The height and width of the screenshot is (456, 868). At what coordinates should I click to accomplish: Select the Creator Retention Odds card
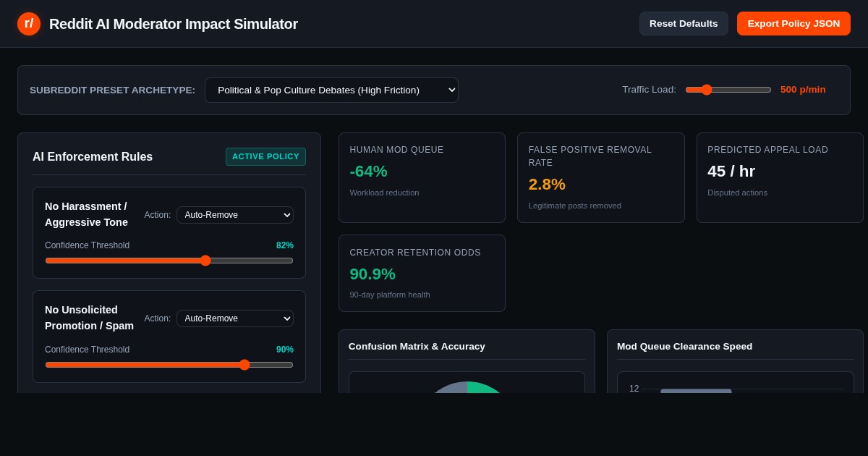[x=422, y=273]
